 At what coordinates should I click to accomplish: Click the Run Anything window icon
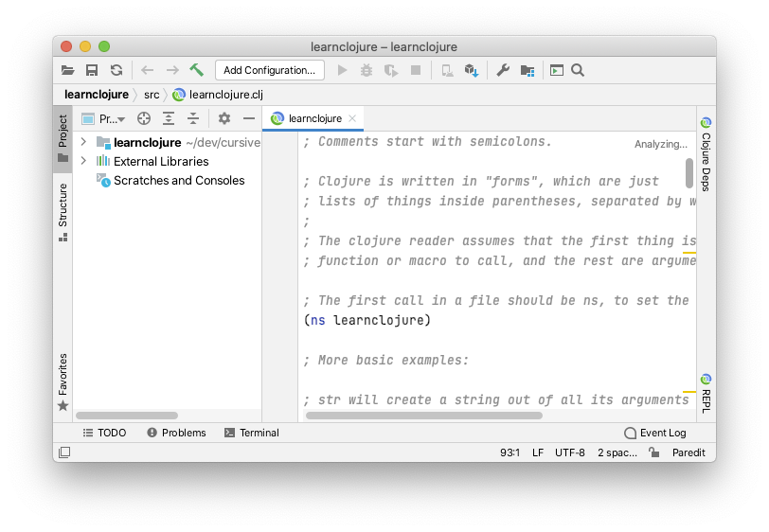(557, 70)
